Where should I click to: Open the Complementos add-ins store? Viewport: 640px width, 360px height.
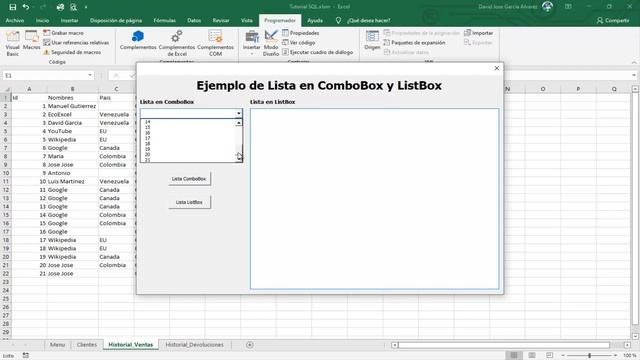point(138,40)
